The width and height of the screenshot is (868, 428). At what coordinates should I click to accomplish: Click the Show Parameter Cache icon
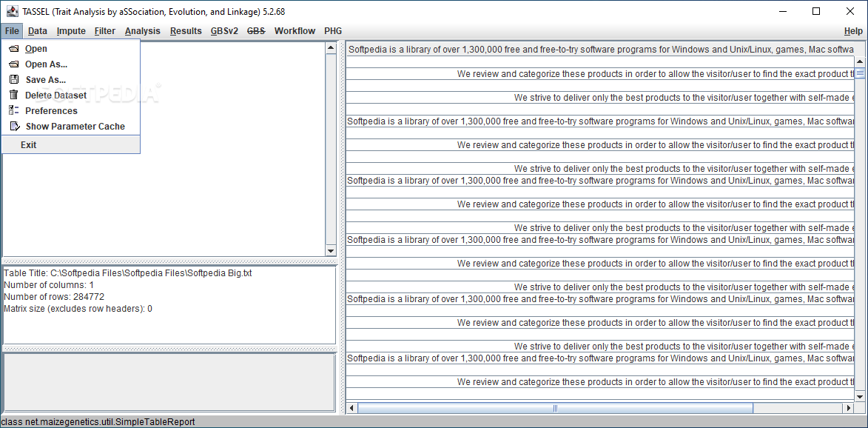(x=14, y=126)
